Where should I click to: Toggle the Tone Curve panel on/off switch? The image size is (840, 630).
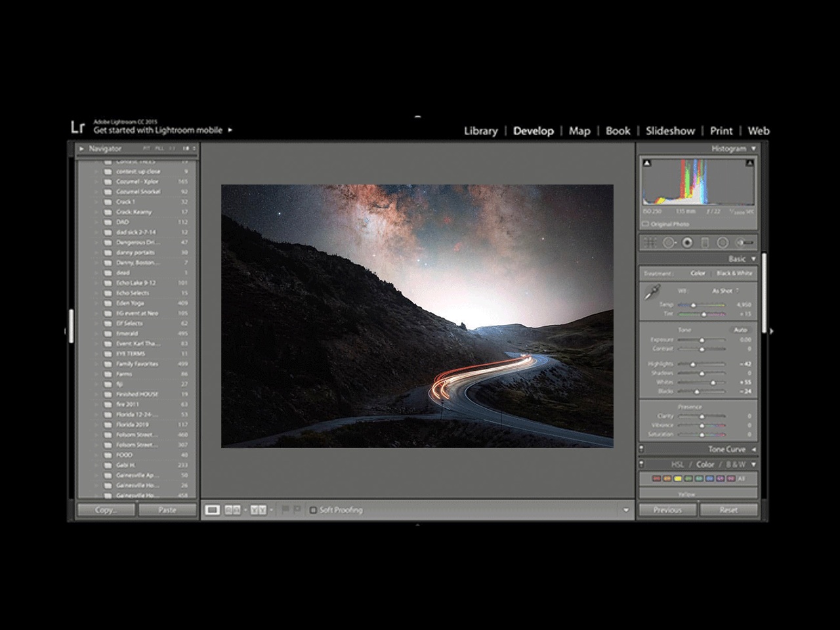(641, 450)
